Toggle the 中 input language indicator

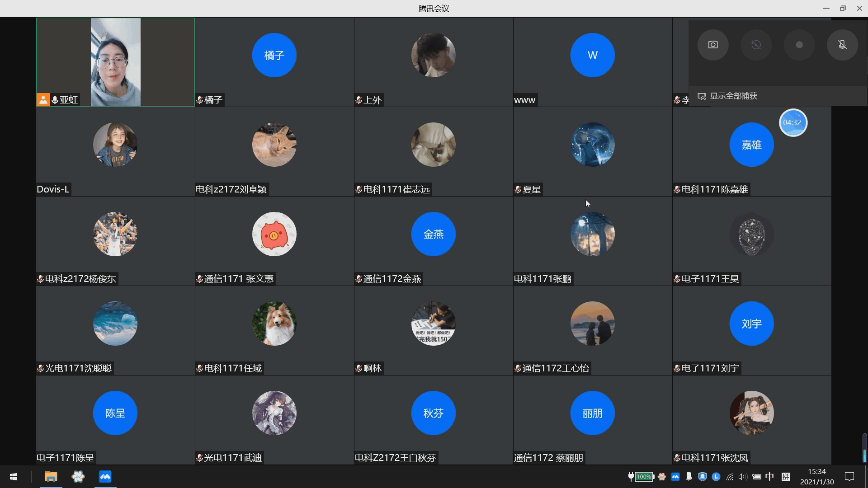tap(769, 477)
